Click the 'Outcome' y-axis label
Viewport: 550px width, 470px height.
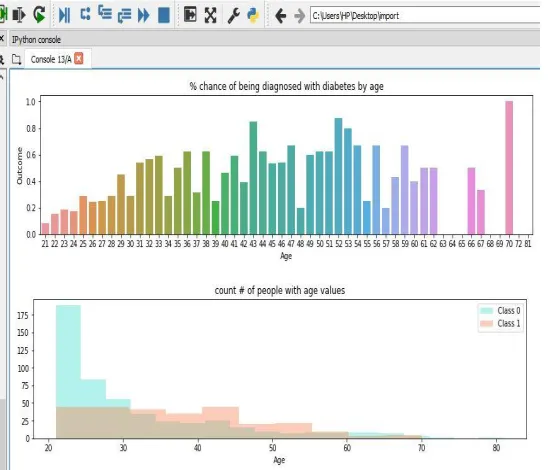pos(19,166)
